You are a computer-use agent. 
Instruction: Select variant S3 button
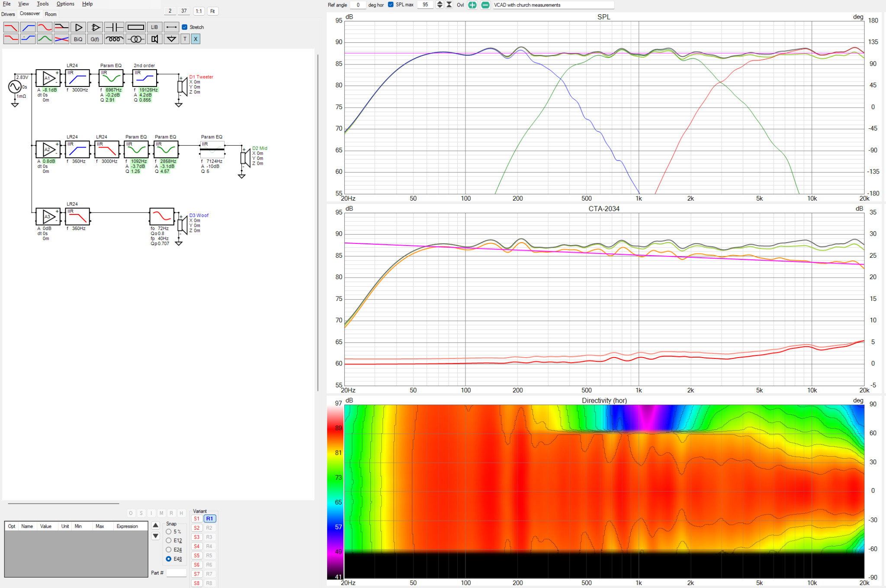pos(197,537)
